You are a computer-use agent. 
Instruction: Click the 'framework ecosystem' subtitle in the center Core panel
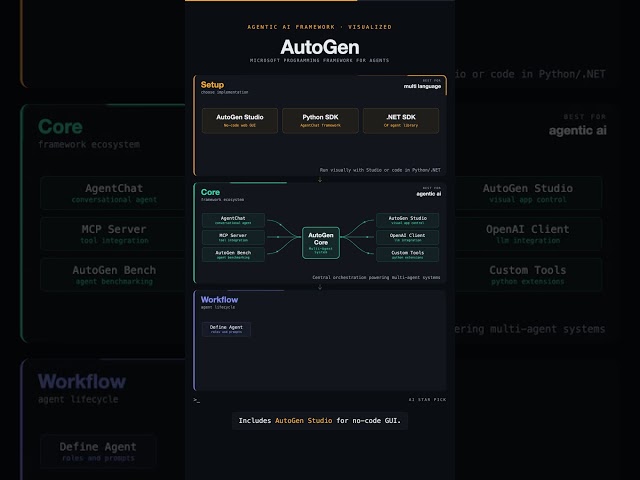coord(222,200)
